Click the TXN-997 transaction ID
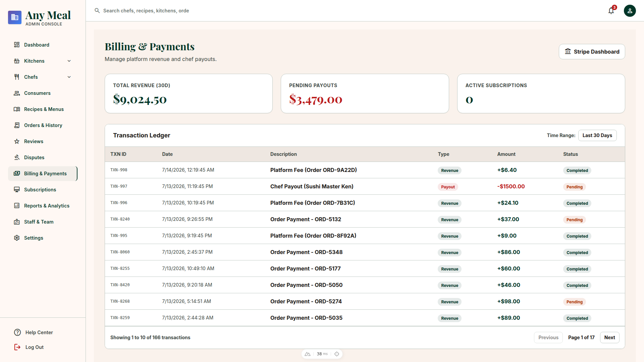The height and width of the screenshot is (362, 644). [x=119, y=186]
